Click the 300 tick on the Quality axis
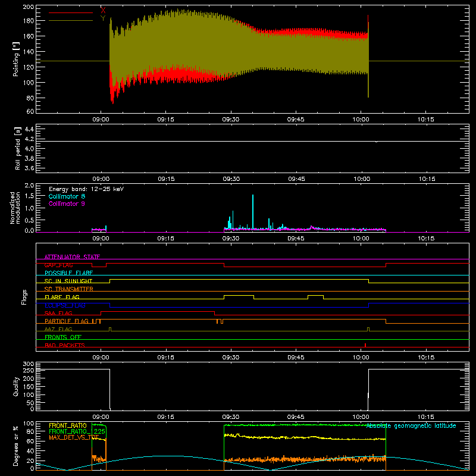Image resolution: width=476 pixels, height=476 pixels. [x=29, y=364]
